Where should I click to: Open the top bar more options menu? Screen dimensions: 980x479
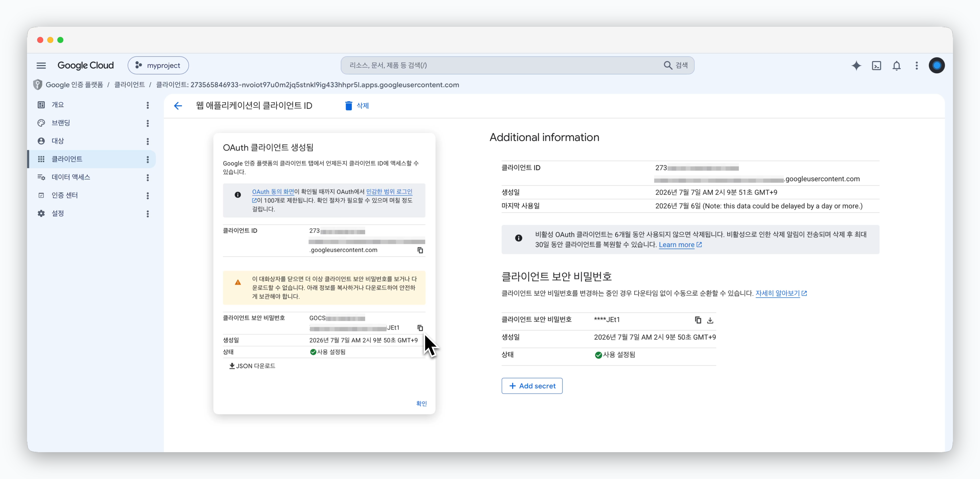[x=917, y=65]
